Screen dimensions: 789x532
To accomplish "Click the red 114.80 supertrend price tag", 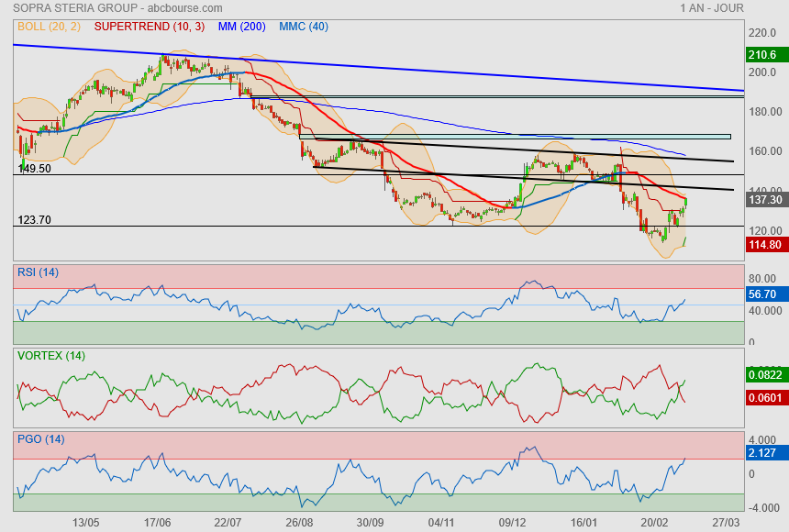I will pos(764,245).
